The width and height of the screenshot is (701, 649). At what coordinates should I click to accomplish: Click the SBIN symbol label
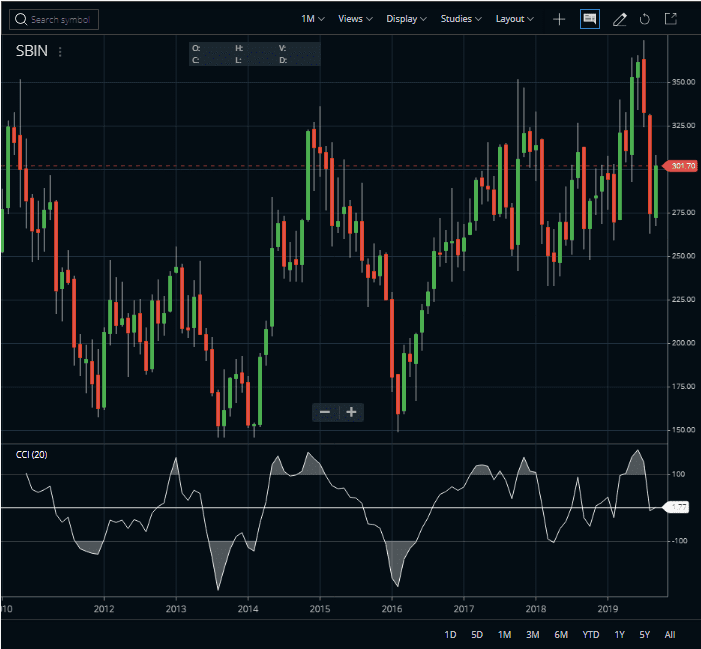32,51
